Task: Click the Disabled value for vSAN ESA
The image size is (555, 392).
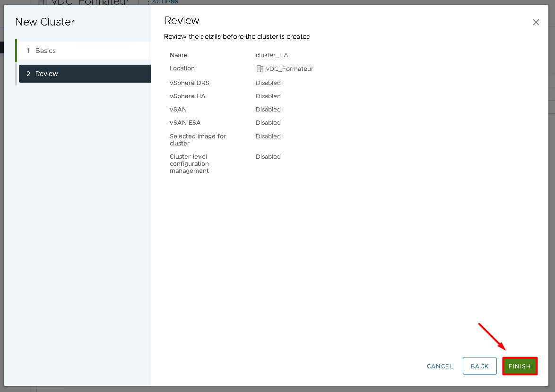Action: [x=268, y=123]
